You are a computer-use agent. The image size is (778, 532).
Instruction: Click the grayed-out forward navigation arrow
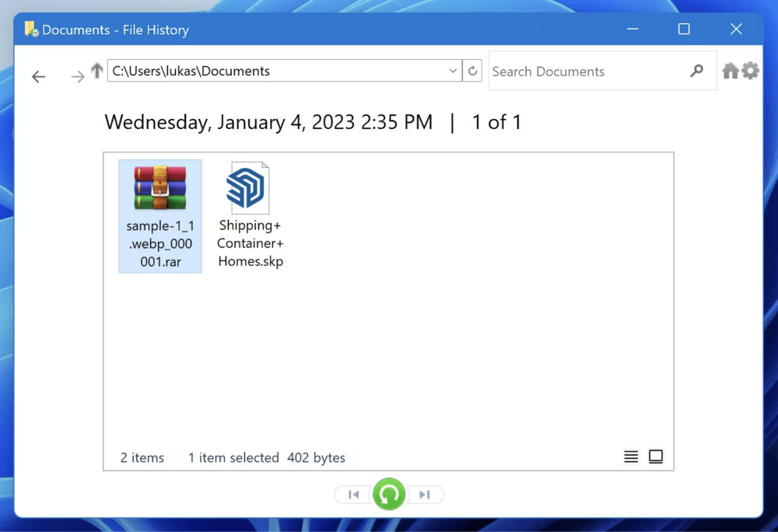point(76,76)
